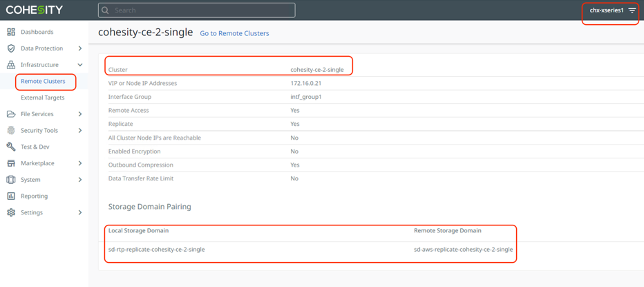
Task: Open the Reporting menu item
Action: [x=34, y=196]
